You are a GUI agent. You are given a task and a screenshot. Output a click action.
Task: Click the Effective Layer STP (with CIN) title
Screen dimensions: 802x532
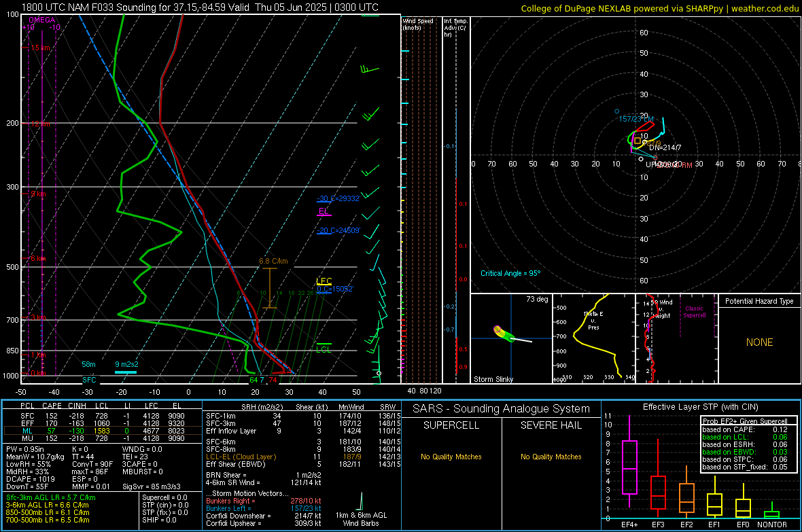(700, 407)
